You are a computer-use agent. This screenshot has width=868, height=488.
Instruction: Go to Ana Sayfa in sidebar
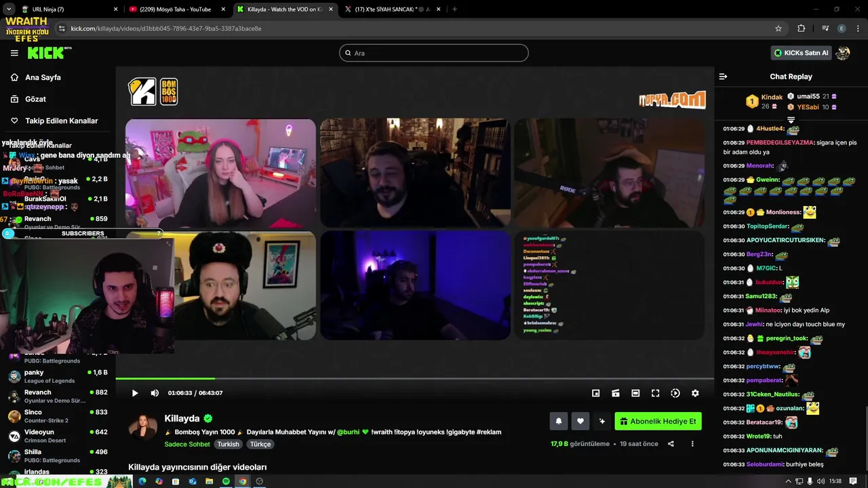[x=43, y=77]
